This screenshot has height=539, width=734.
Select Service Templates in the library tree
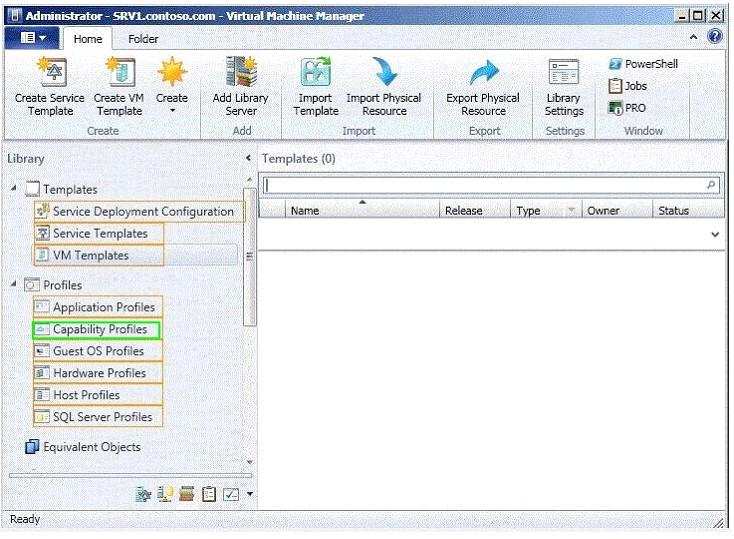(99, 233)
